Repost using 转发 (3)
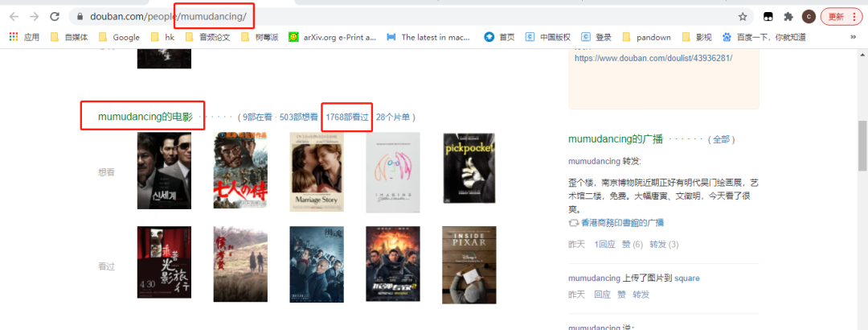This screenshot has width=868, height=330. pos(665,245)
